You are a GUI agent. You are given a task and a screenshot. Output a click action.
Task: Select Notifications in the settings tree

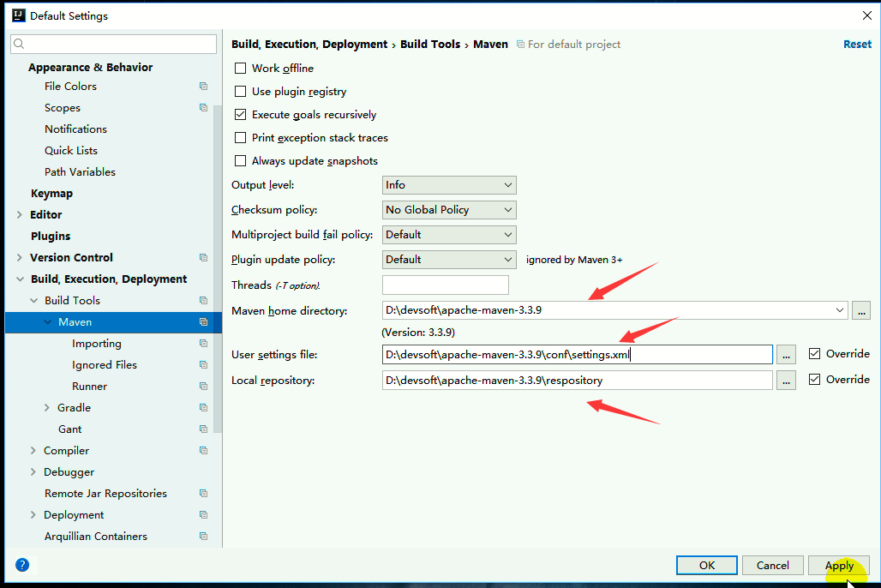[x=76, y=129]
